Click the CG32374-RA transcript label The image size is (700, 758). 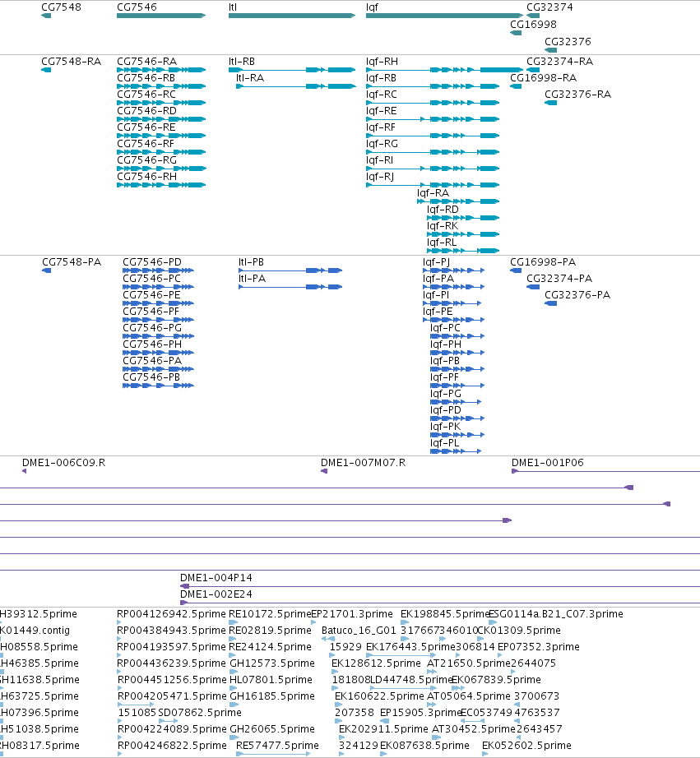559,62
